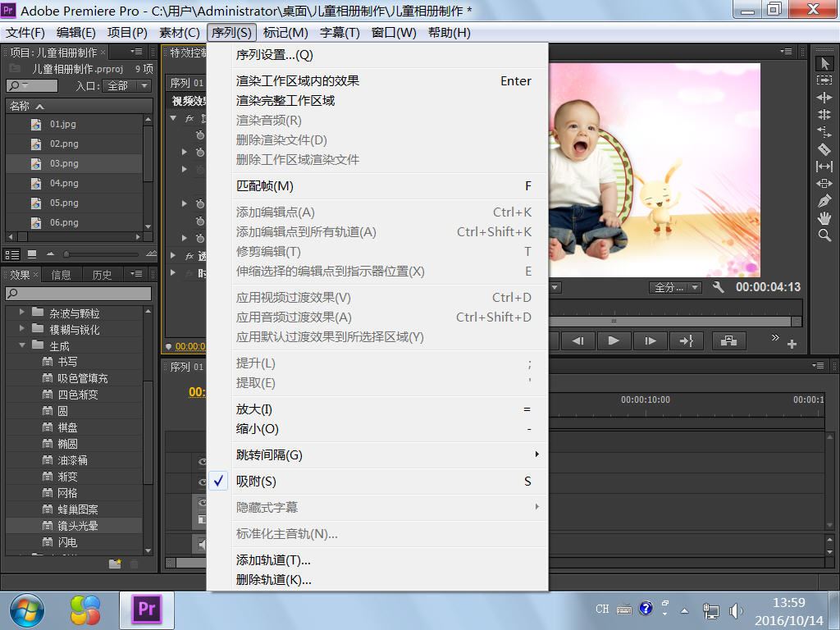The width and height of the screenshot is (840, 630).
Task: Open program monitor panel menu
Action: (786, 52)
